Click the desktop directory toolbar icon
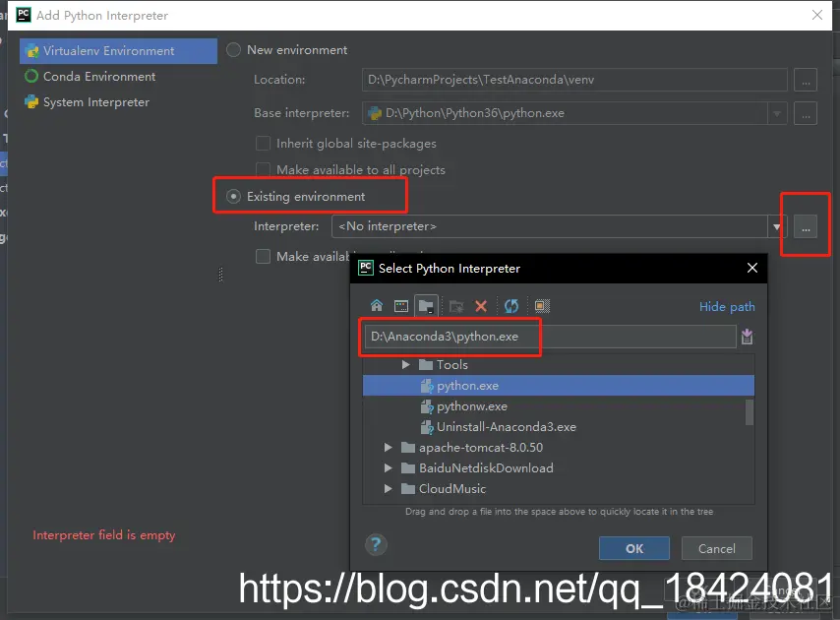This screenshot has height=620, width=840. (400, 306)
